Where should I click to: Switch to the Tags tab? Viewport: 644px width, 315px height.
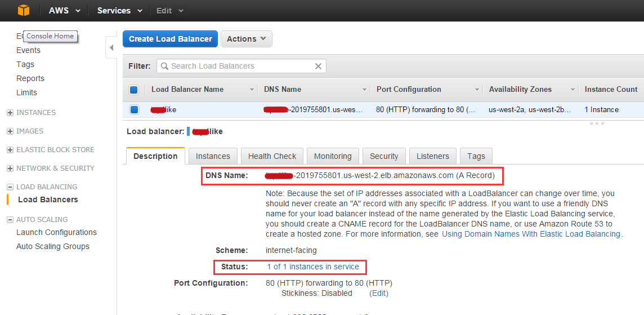[x=476, y=156]
